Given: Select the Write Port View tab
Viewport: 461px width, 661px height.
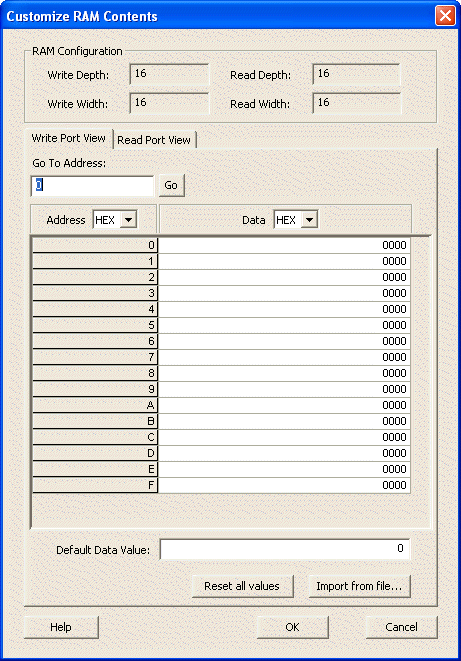Looking at the screenshot, I should click(69, 138).
